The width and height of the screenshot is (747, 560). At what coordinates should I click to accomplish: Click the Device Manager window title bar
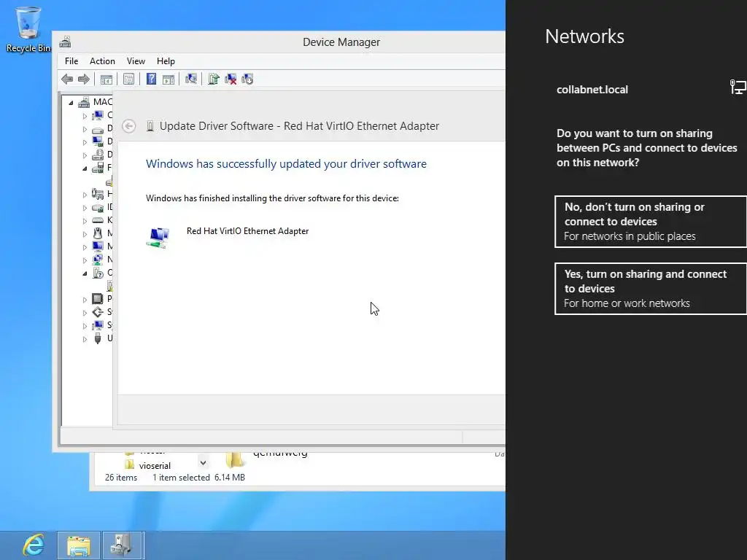279,42
